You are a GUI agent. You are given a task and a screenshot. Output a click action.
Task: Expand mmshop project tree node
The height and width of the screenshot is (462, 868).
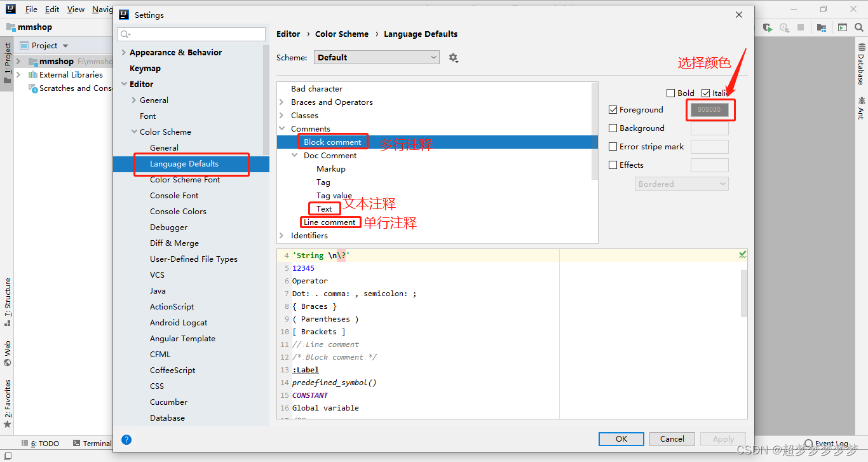pos(18,62)
